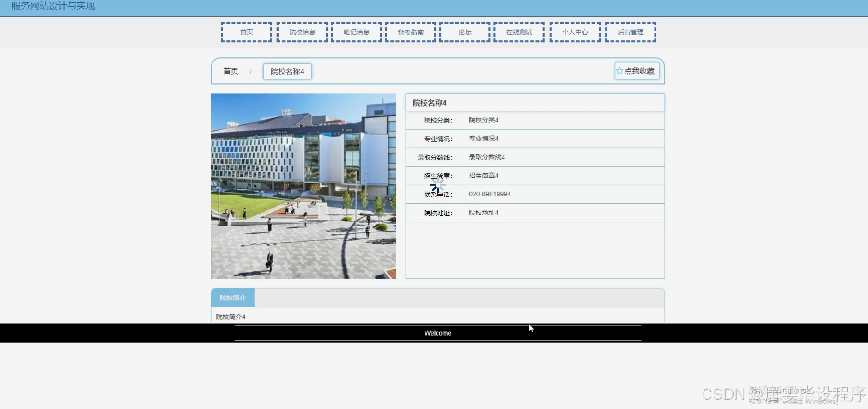Select the 院校简介 tab

233,298
